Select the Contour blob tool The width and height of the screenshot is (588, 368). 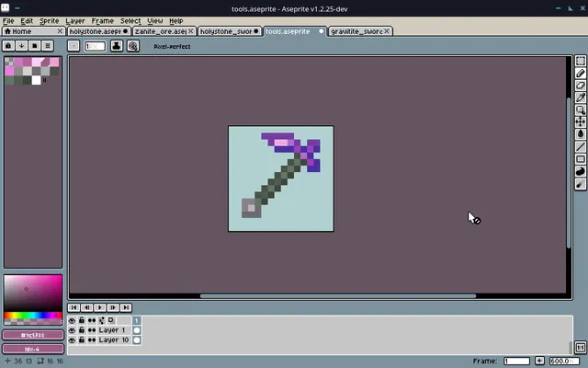[x=581, y=172]
